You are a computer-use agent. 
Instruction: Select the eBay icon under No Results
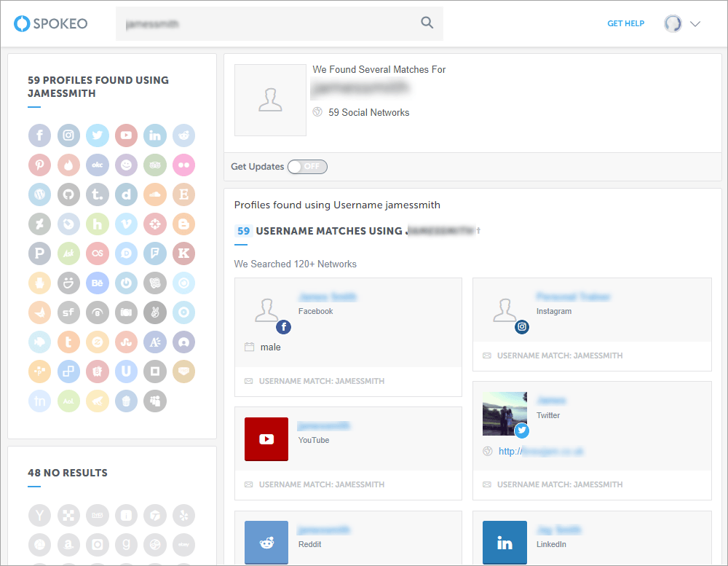[184, 545]
